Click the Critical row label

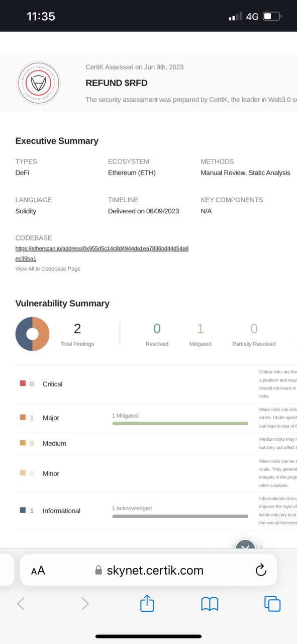[x=52, y=384]
